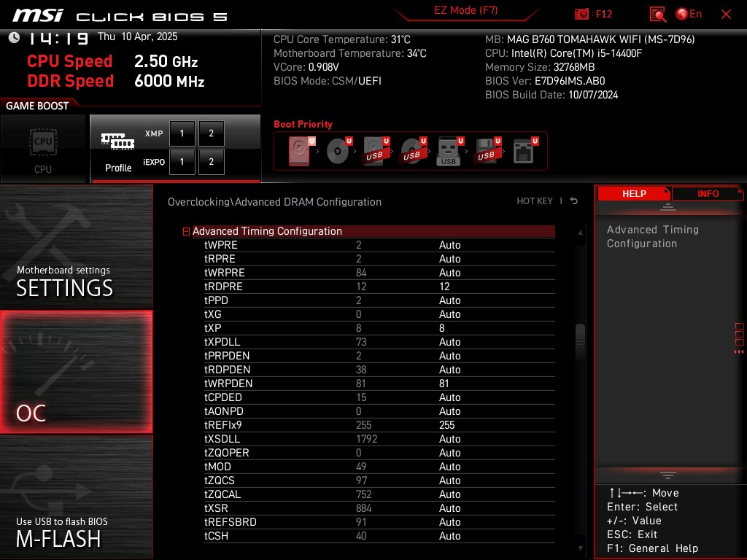Select the hard disk boot priority icon
This screenshot has width=747, height=560.
tap(299, 151)
